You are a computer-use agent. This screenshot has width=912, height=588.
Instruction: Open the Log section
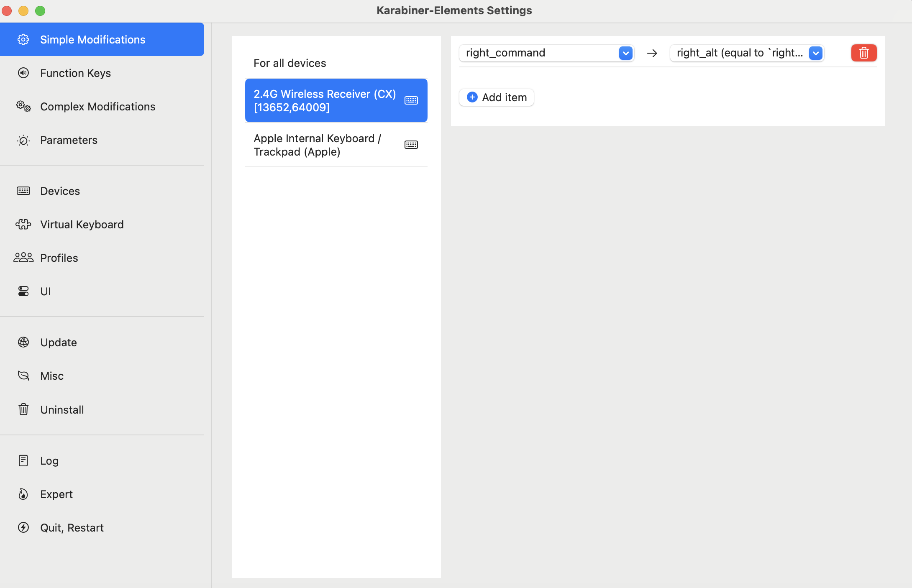click(x=49, y=461)
